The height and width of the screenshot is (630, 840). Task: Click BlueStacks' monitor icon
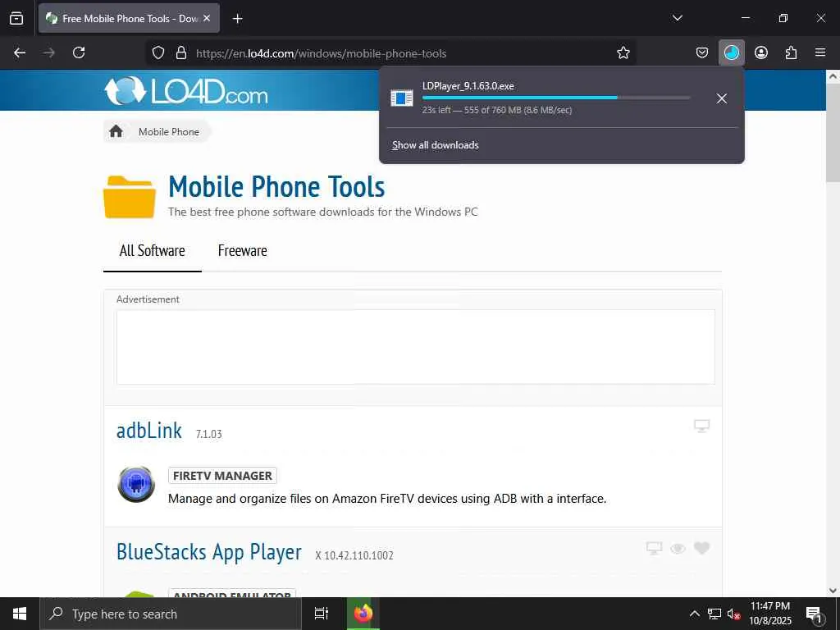point(654,548)
